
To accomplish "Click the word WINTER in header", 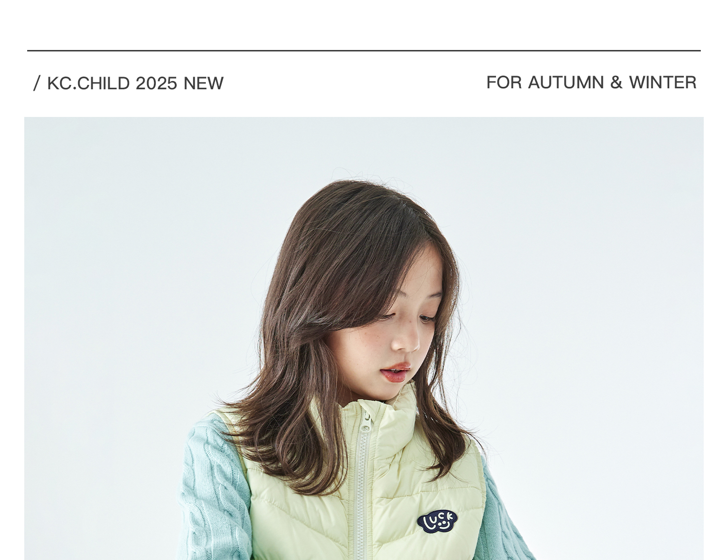I will point(662,82).
